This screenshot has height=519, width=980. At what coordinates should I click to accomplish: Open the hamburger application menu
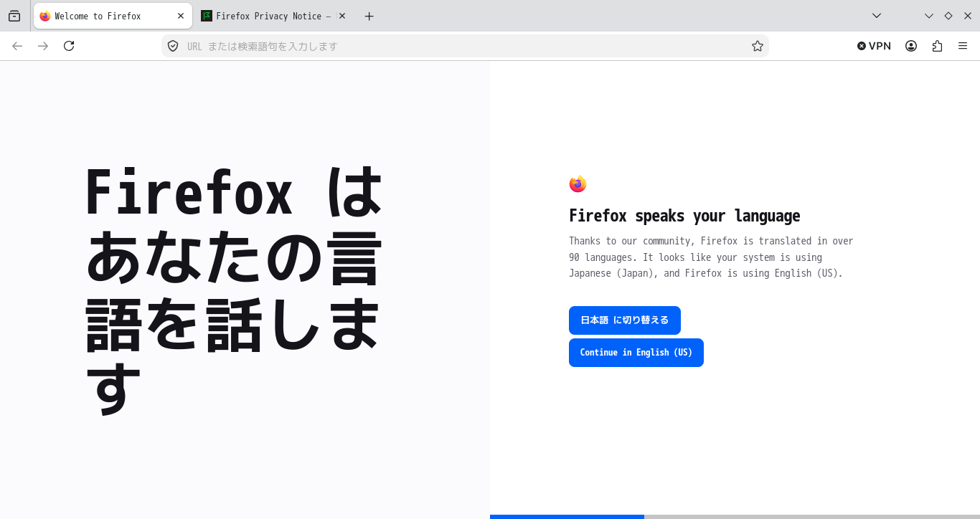point(963,46)
